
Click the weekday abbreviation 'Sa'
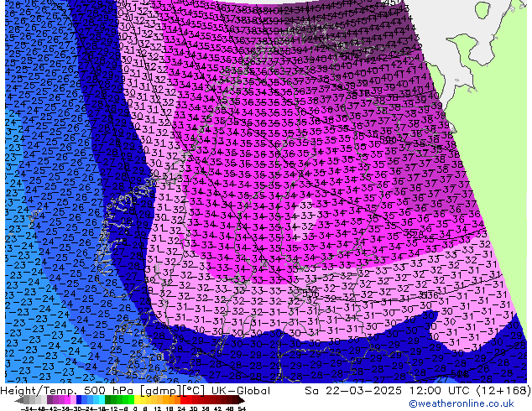(311, 391)
